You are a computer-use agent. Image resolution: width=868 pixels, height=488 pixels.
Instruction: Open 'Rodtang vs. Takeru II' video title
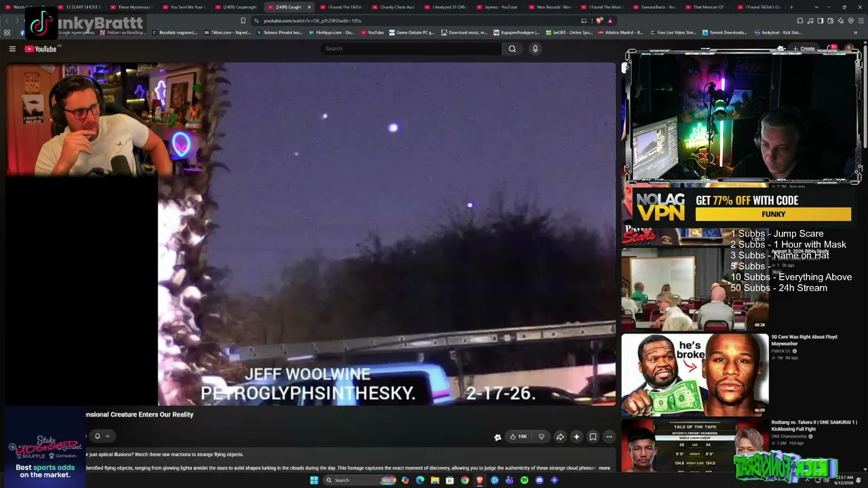point(814,426)
